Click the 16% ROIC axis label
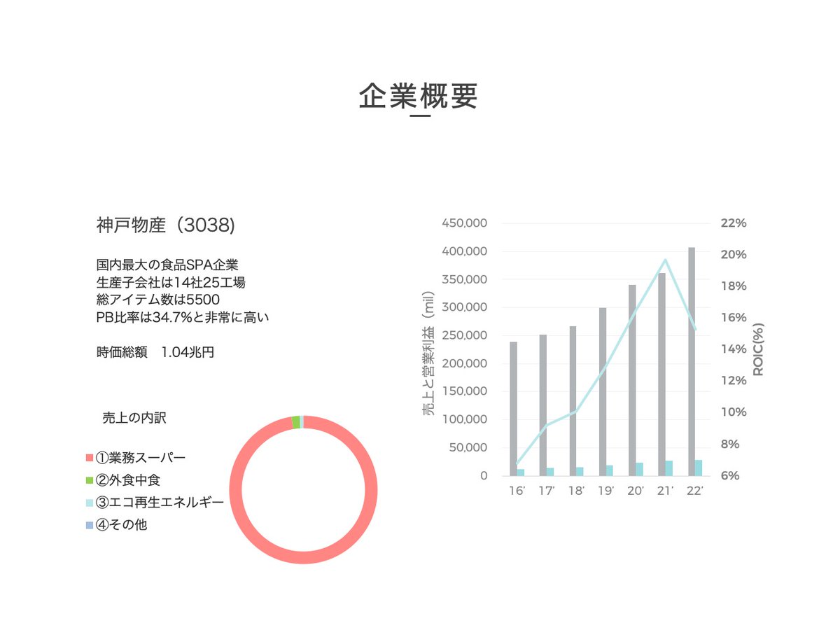840x630 pixels. click(x=734, y=318)
